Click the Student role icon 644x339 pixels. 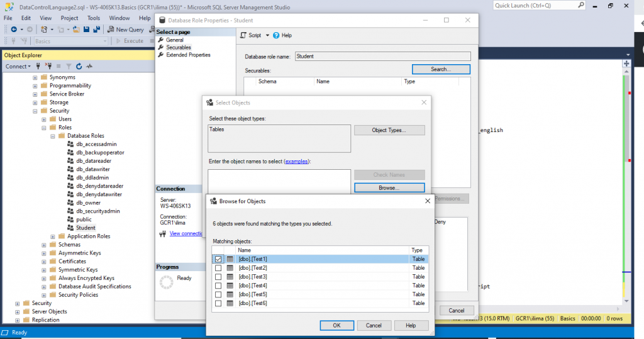coord(70,228)
